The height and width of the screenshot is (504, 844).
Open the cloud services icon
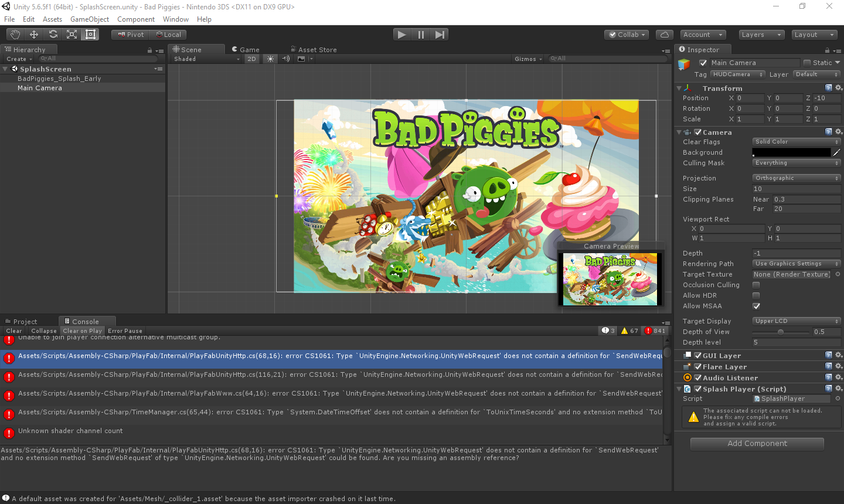(x=665, y=35)
